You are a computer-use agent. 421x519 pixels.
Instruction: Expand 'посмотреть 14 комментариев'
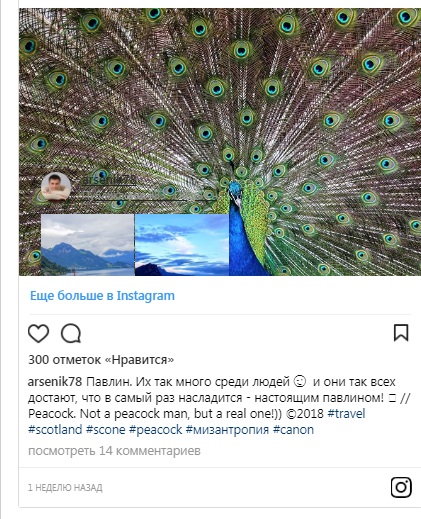point(114,451)
